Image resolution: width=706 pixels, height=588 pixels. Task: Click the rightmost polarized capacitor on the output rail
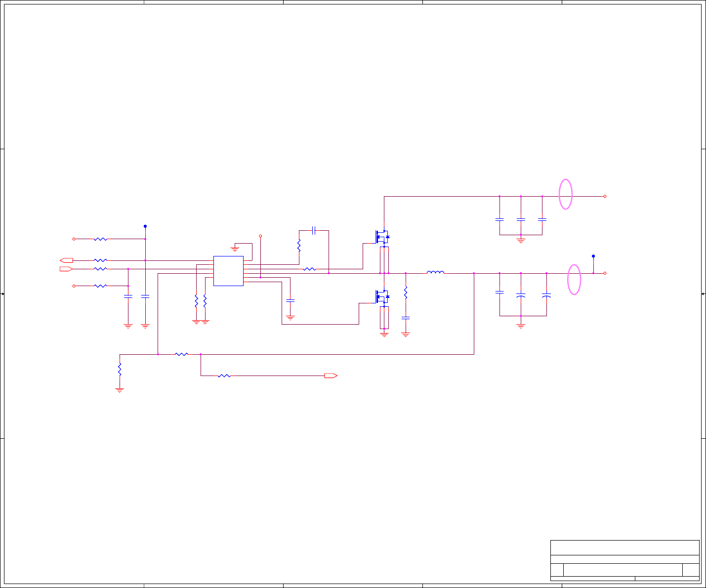coord(546,295)
